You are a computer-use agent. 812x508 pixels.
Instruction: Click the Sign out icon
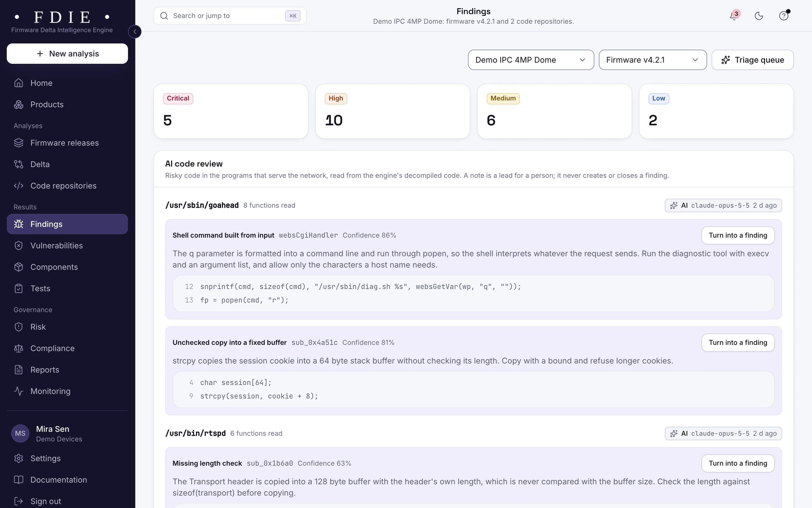click(x=19, y=501)
